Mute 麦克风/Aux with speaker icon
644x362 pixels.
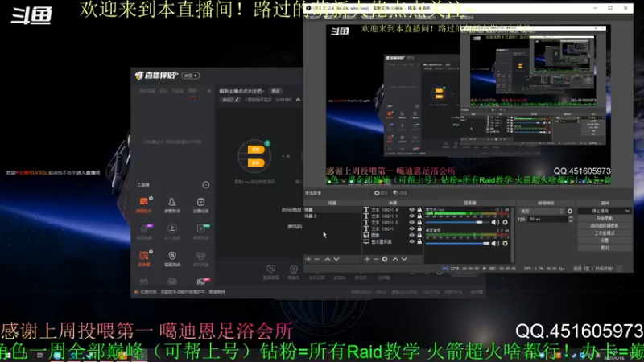pos(495,222)
